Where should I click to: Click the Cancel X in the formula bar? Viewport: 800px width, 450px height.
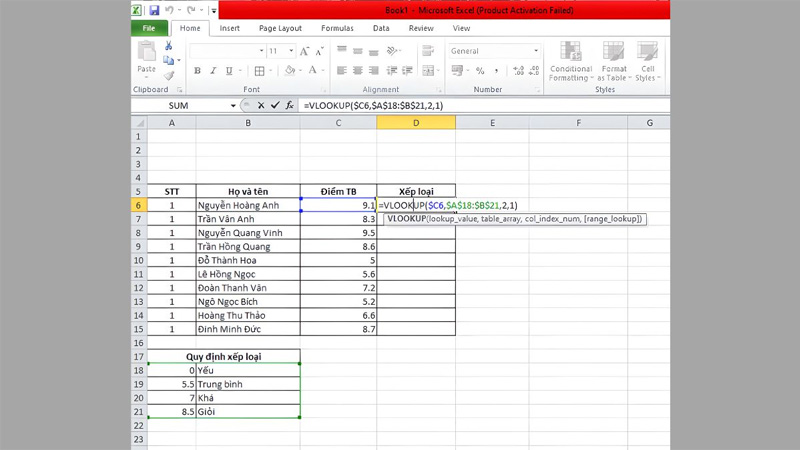pyautogui.click(x=261, y=106)
